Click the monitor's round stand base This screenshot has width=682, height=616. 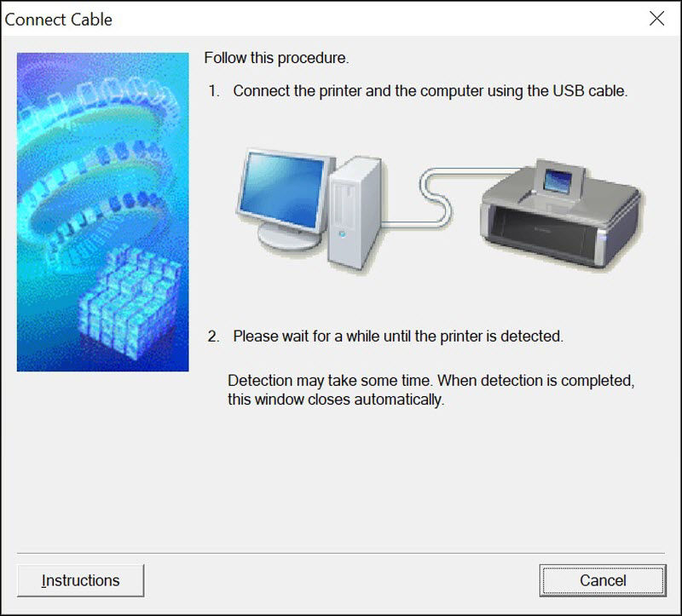click(x=288, y=237)
